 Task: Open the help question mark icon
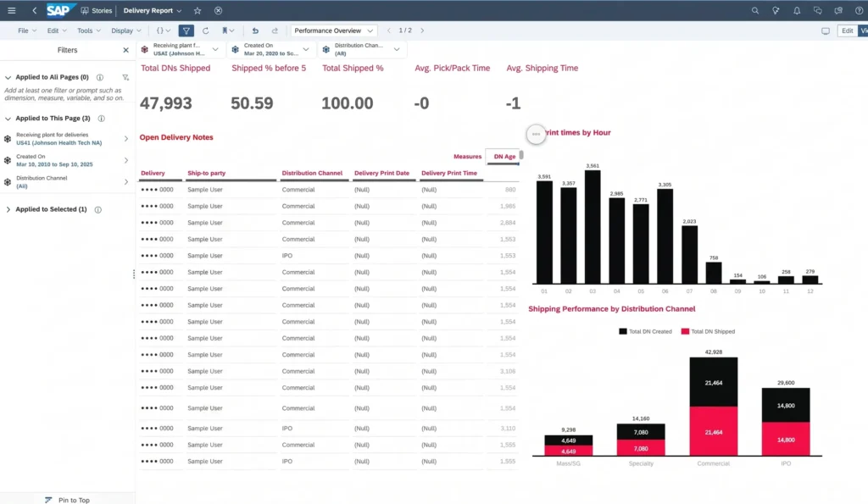coord(860,10)
